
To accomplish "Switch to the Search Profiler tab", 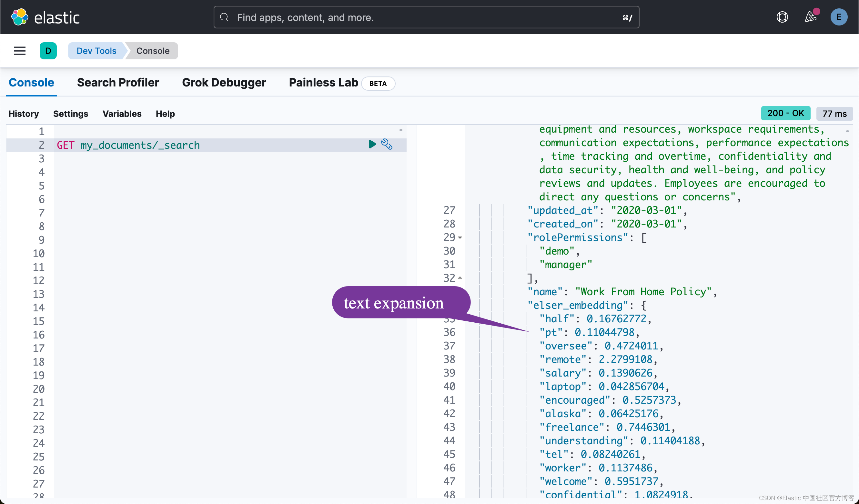I will tap(118, 83).
